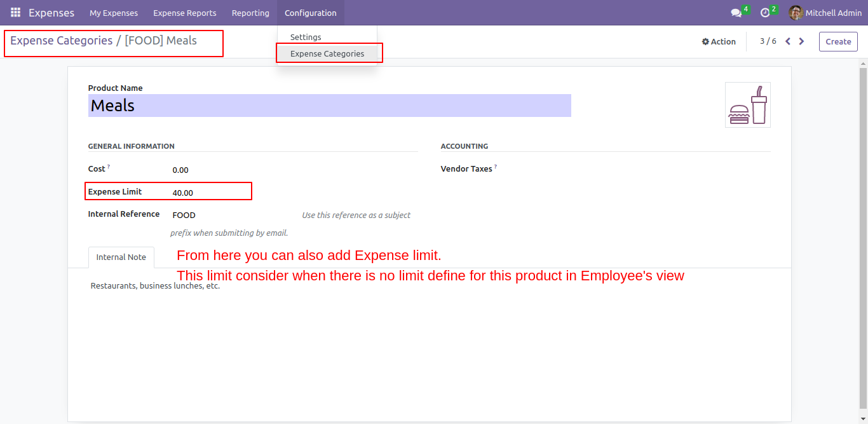Viewport: 868px width, 424px height.
Task: Click Expense Categories breadcrumb link
Action: tap(62, 41)
